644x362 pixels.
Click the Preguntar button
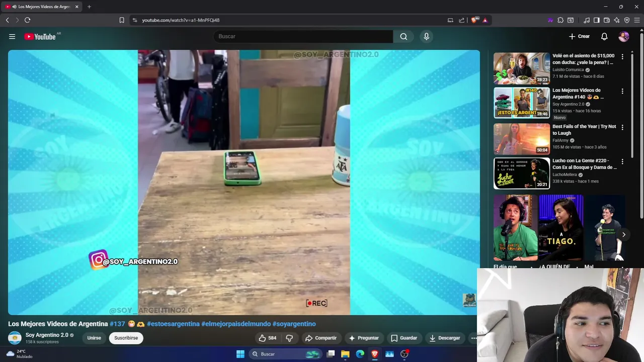(x=364, y=338)
